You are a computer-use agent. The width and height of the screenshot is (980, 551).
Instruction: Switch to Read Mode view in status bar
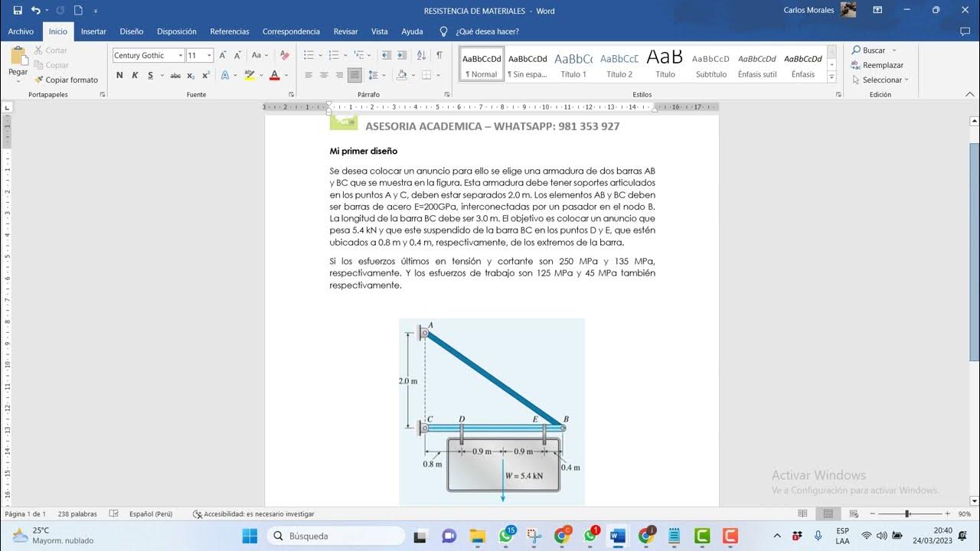click(x=802, y=514)
